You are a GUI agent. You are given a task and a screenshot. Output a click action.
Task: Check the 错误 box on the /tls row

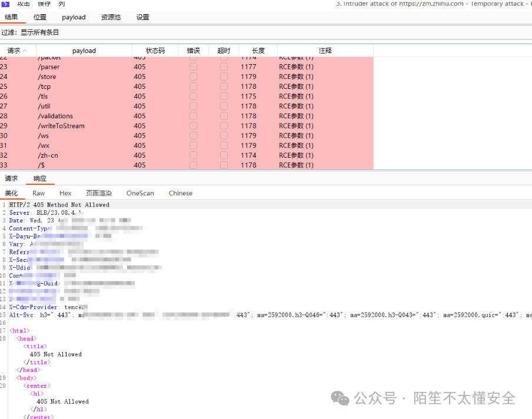pyautogui.click(x=193, y=96)
